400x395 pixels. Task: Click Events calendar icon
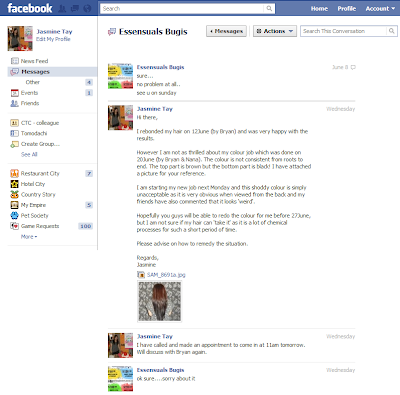14,93
